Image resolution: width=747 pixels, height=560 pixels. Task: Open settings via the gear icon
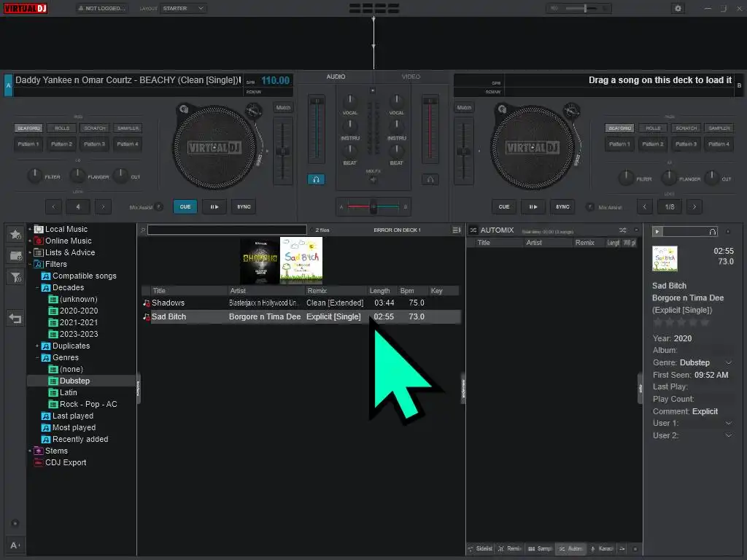pyautogui.click(x=678, y=9)
